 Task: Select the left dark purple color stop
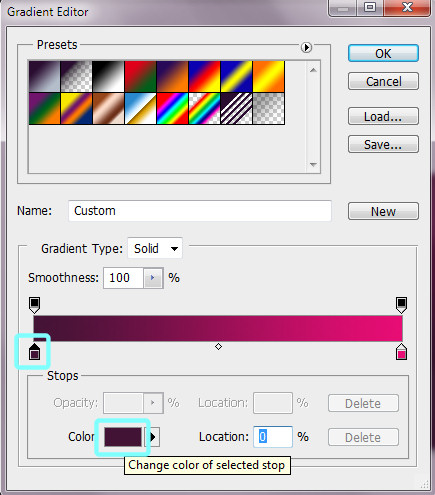[x=34, y=352]
